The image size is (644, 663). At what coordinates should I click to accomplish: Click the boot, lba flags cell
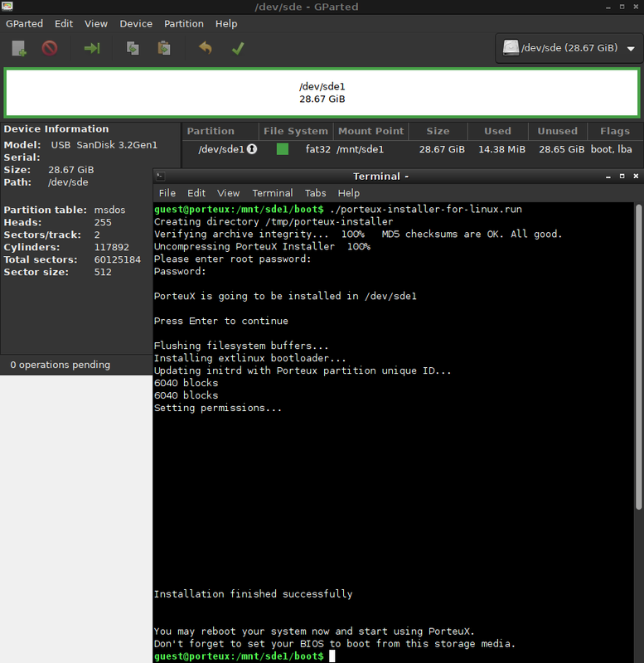[611, 149]
